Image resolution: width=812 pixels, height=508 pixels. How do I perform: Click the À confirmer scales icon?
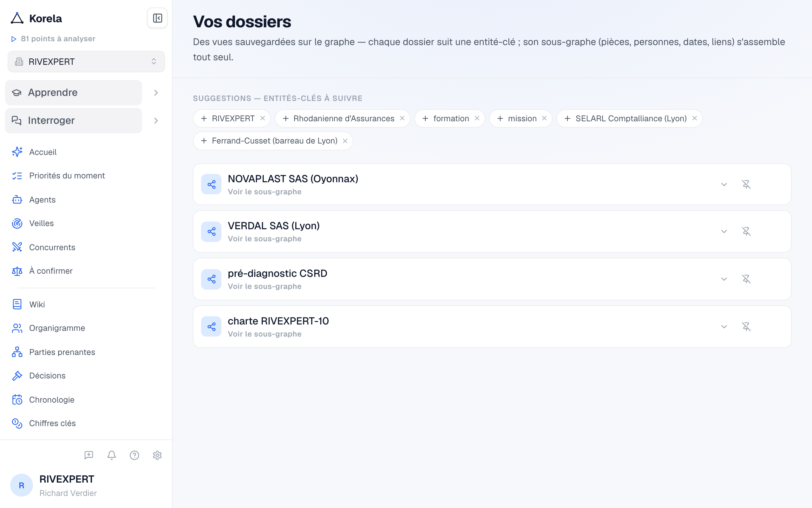point(17,271)
